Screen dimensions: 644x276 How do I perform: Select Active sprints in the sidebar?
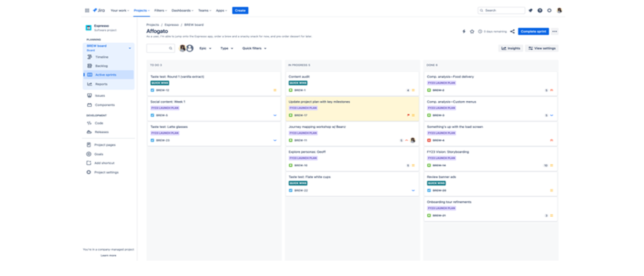pos(109,75)
